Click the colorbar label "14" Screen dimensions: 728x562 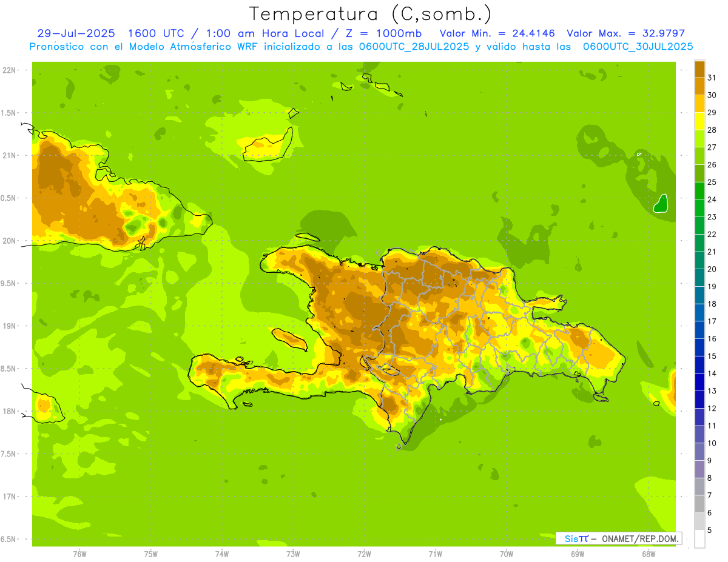[712, 373]
